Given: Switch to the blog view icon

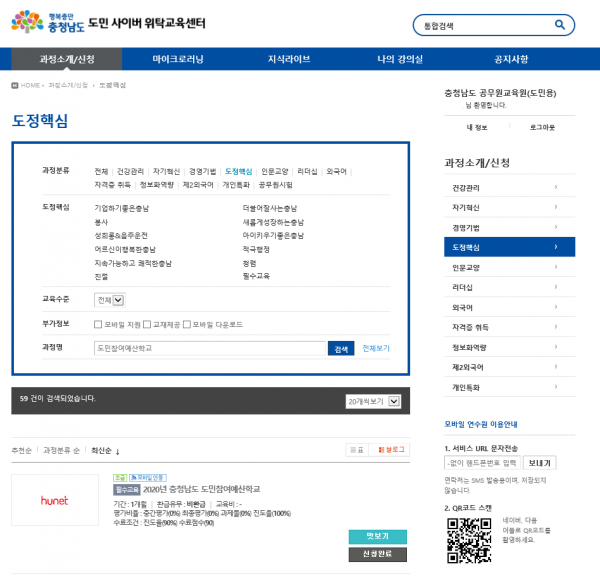Looking at the screenshot, I should point(391,451).
